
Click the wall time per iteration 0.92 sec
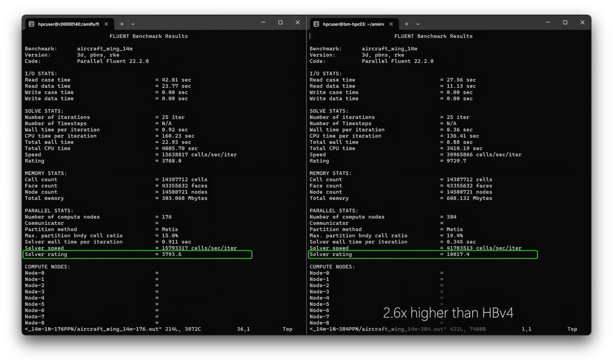coord(175,130)
